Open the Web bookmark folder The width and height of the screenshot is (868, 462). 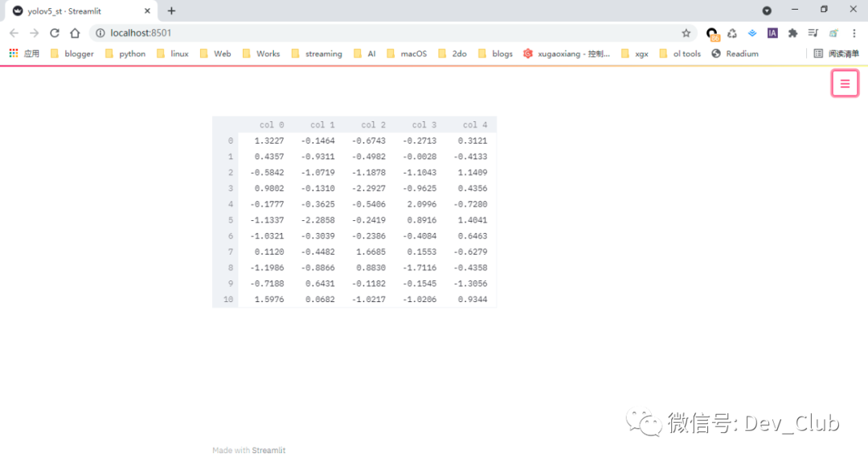[215, 54]
